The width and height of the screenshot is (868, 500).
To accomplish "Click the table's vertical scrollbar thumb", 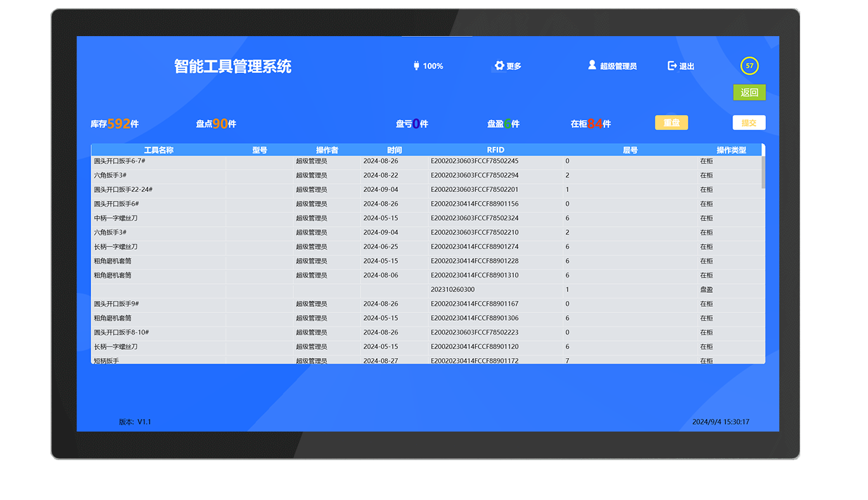I will [x=763, y=171].
